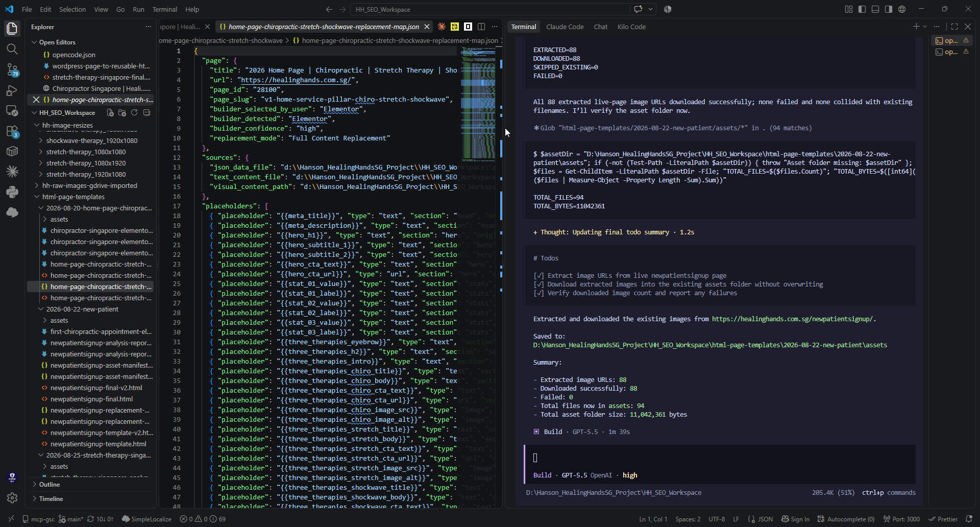The width and height of the screenshot is (980, 527).
Task: Select the first op... terminal in terminal list
Action: click(952, 40)
